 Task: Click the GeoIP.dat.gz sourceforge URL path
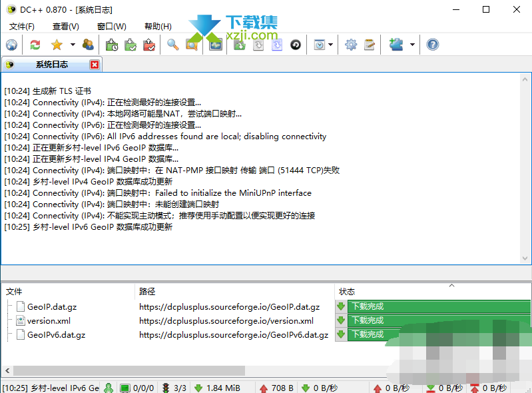coord(229,307)
